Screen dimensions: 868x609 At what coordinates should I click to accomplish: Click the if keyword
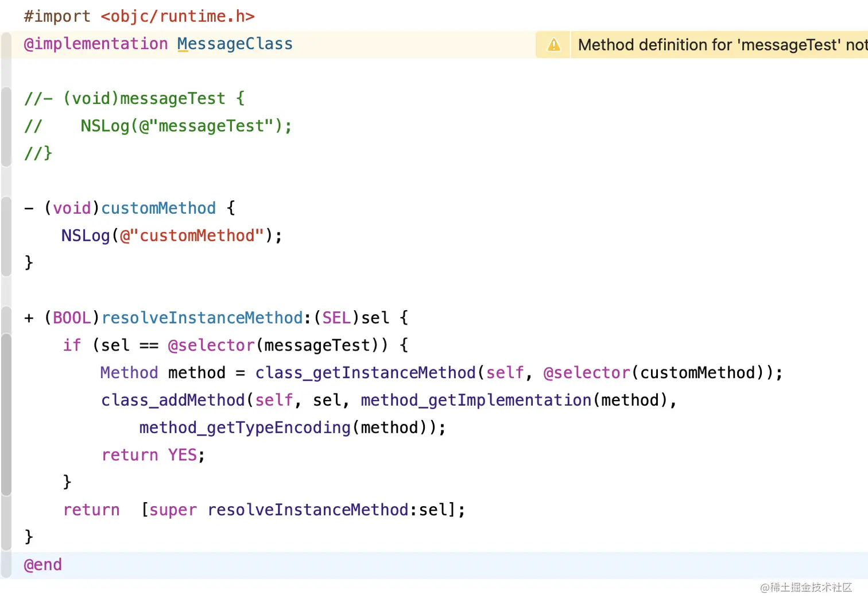pos(72,345)
